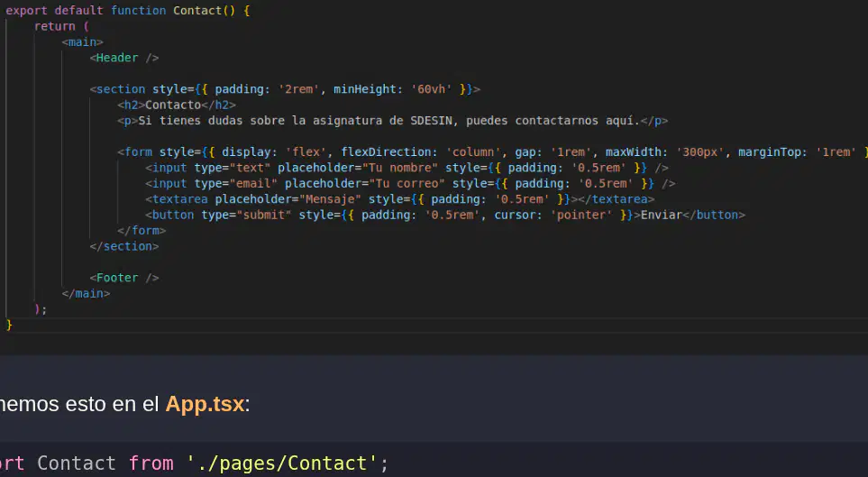Click the closing </form> tag
This screenshot has height=477, width=868.
[142, 231]
